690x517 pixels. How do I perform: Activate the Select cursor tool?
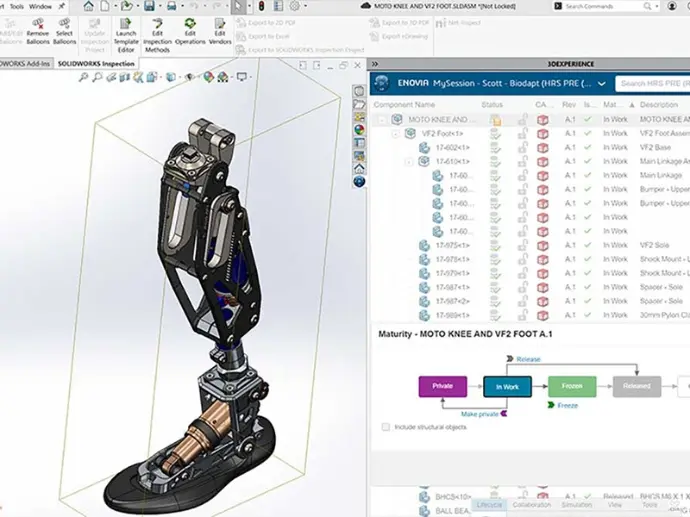point(238,7)
